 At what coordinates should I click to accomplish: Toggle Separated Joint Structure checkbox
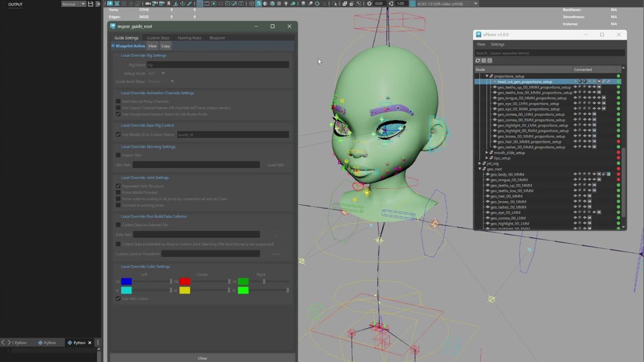pyautogui.click(x=118, y=186)
